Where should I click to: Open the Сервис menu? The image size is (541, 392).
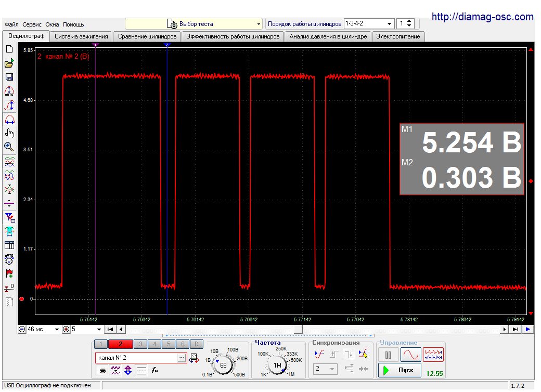(32, 24)
